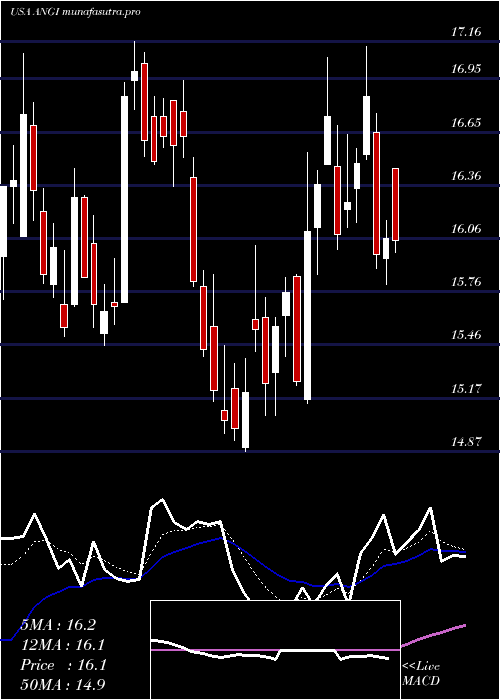Select the 14.87 price axis label

point(467,442)
